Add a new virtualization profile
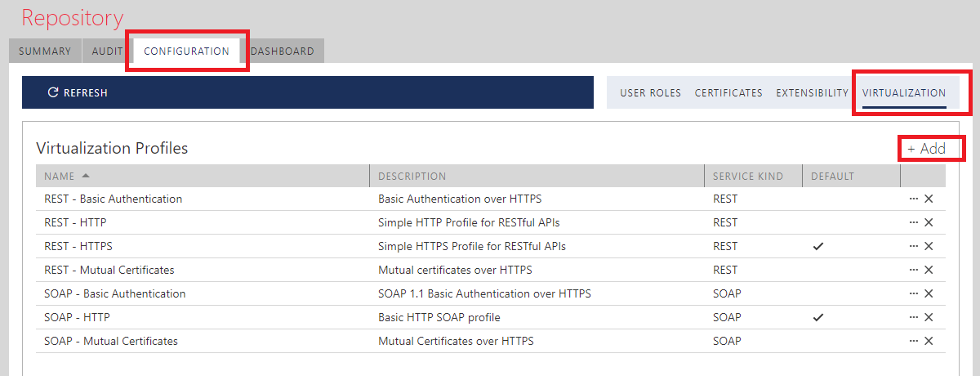The width and height of the screenshot is (980, 376). [927, 149]
